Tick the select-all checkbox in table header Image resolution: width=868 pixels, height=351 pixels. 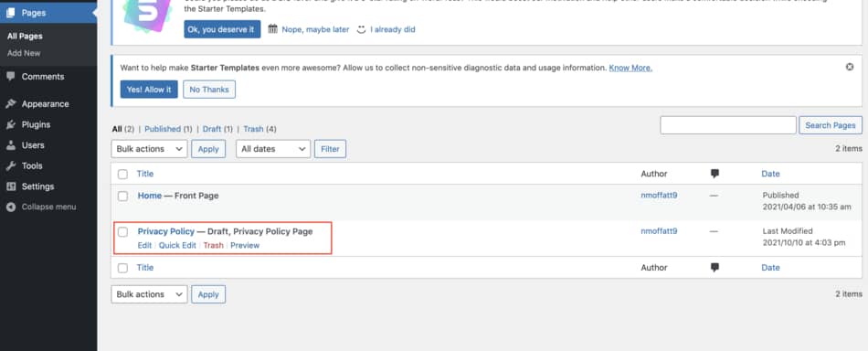123,174
